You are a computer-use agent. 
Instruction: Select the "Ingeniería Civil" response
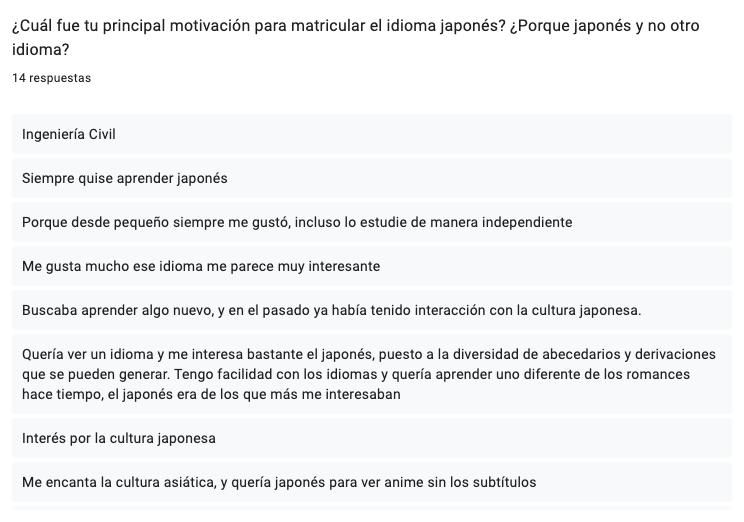click(69, 134)
